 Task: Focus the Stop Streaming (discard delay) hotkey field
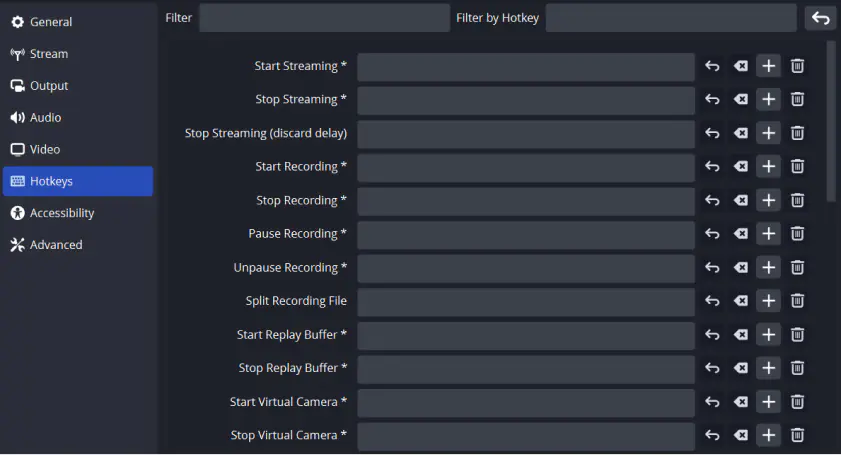pos(526,133)
